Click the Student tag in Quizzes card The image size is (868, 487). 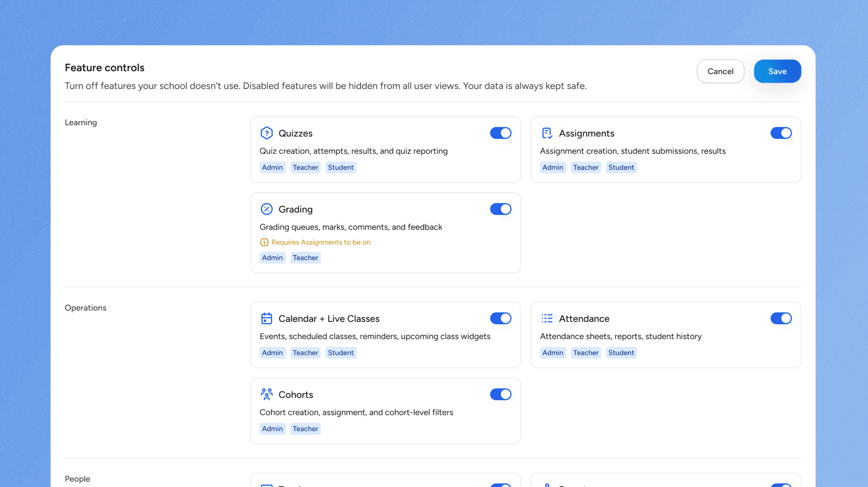[x=341, y=167]
